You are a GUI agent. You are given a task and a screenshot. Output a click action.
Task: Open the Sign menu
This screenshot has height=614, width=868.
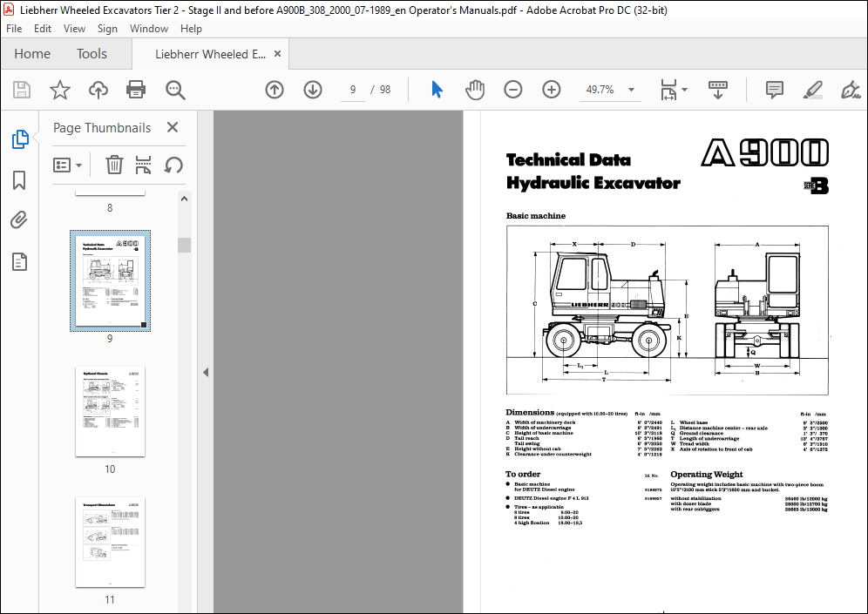click(107, 29)
